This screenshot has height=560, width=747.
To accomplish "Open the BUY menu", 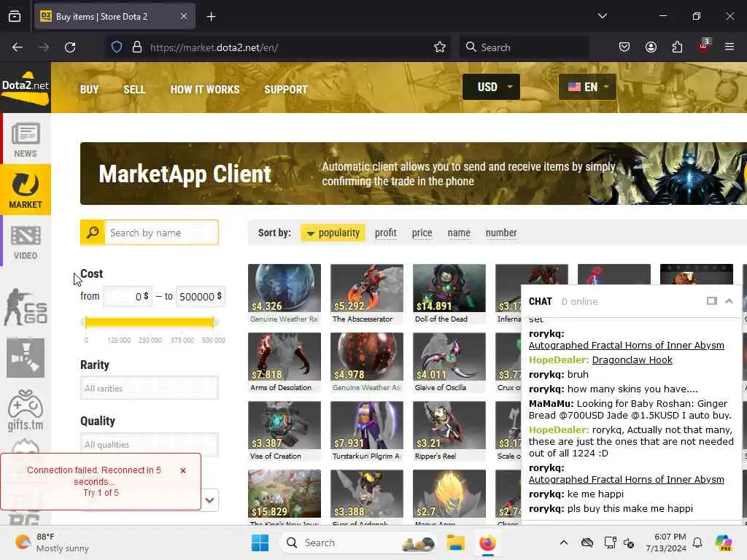I will pos(89,90).
